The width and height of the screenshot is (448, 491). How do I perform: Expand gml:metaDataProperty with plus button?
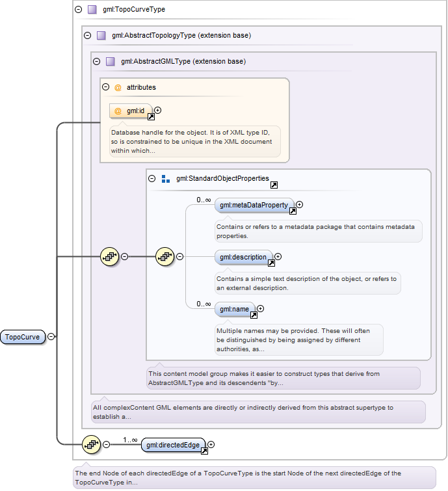pyautogui.click(x=300, y=204)
